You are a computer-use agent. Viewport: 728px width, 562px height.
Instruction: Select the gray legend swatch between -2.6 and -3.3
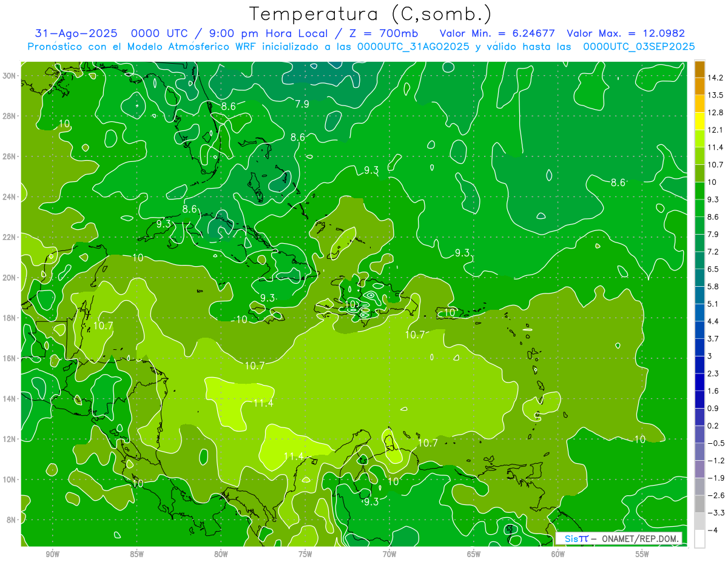tap(699, 504)
